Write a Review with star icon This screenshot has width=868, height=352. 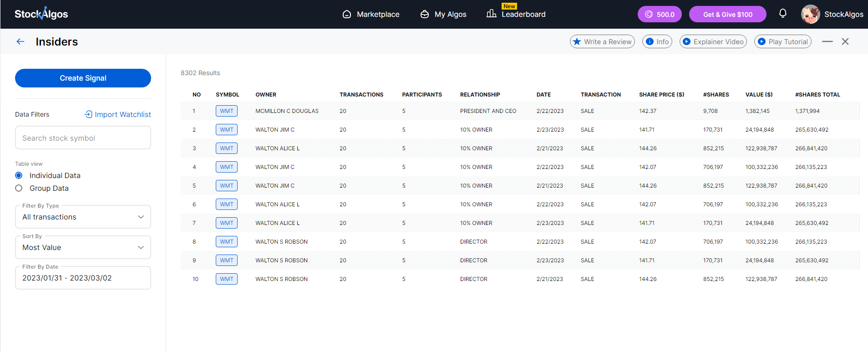602,41
